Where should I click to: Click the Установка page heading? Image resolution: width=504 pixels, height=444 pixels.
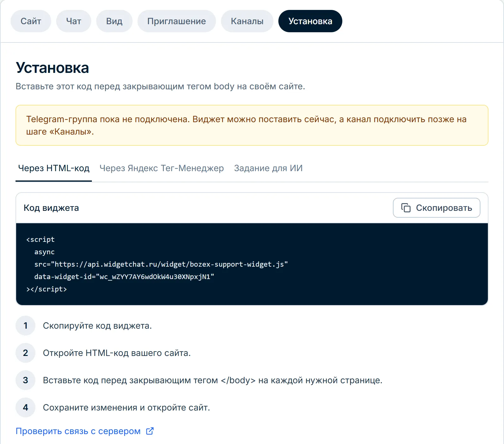(52, 68)
